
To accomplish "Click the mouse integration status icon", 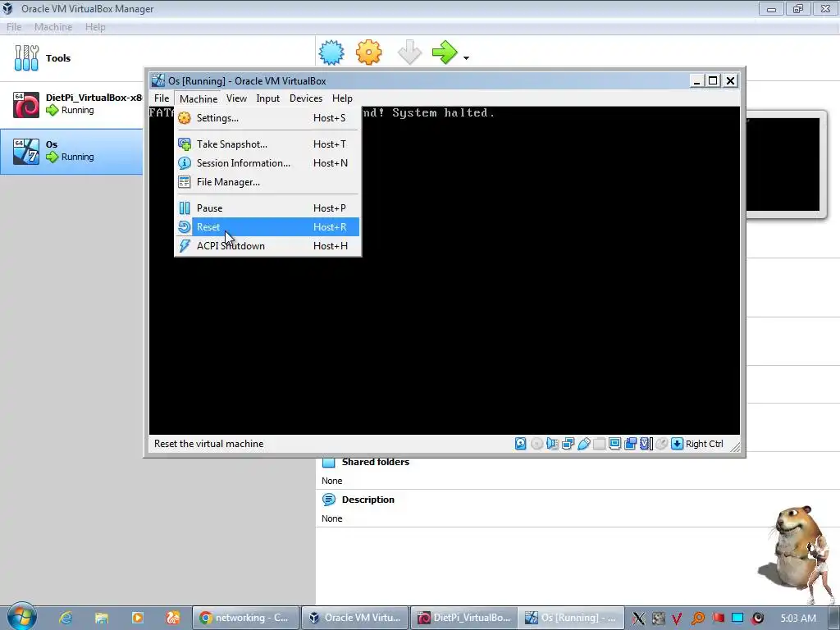I will pos(662,444).
